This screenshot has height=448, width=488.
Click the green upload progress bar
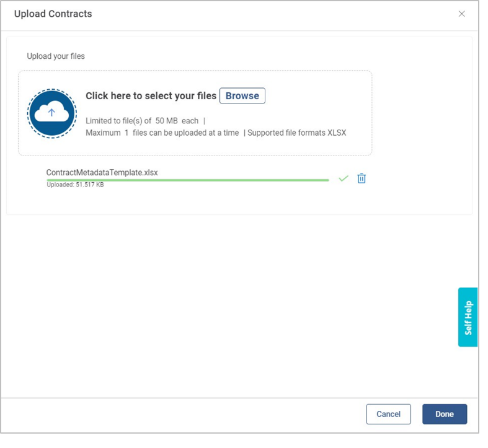point(187,180)
